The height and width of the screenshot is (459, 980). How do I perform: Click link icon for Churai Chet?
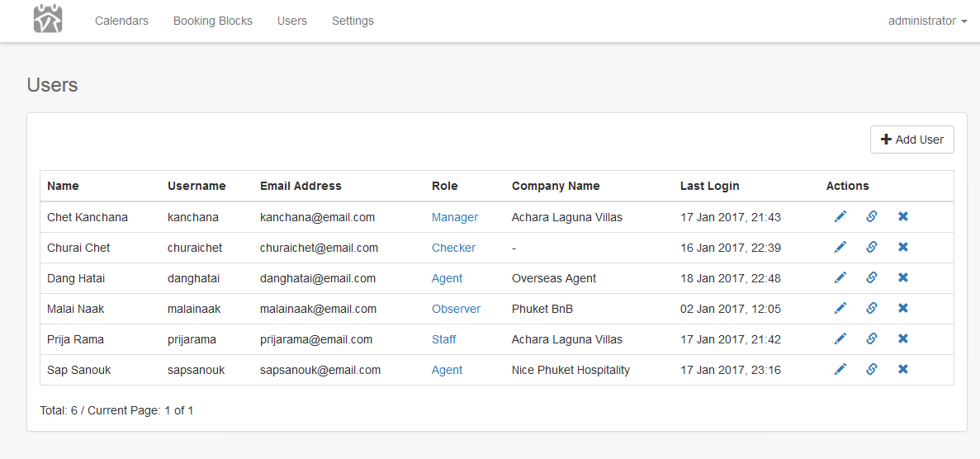[x=871, y=248]
